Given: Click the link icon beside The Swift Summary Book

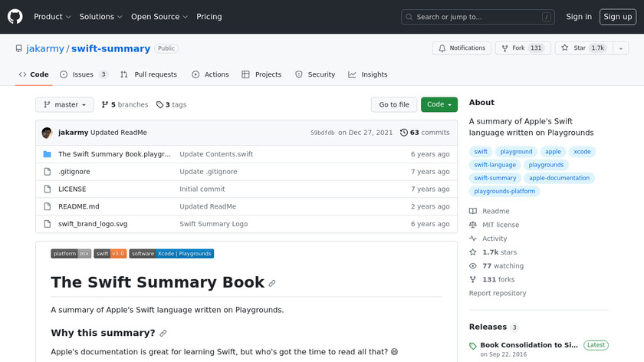Looking at the screenshot, I should click(x=271, y=283).
